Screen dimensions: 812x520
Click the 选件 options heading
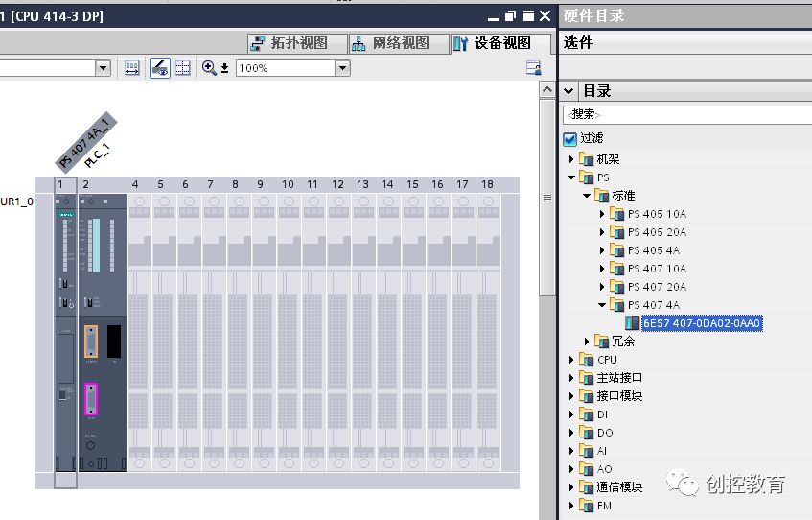(578, 42)
